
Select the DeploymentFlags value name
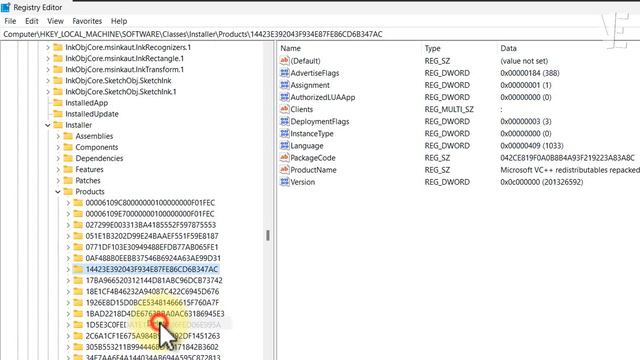tap(320, 121)
